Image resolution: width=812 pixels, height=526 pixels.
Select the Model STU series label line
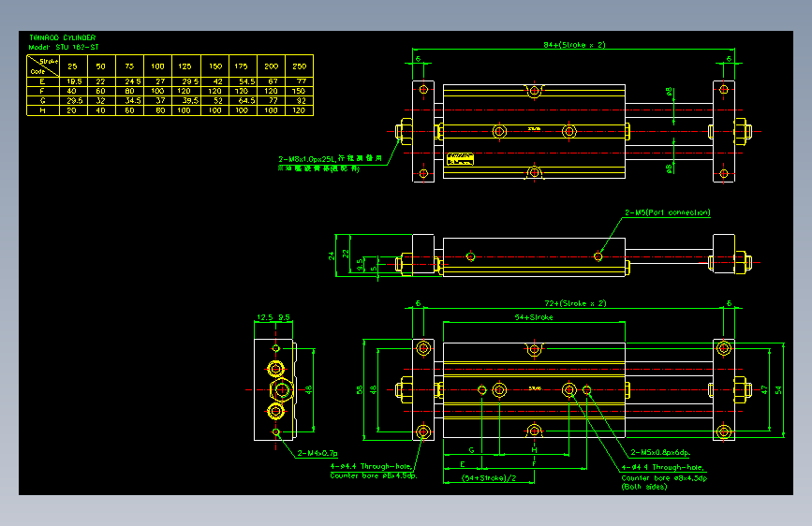(63, 47)
